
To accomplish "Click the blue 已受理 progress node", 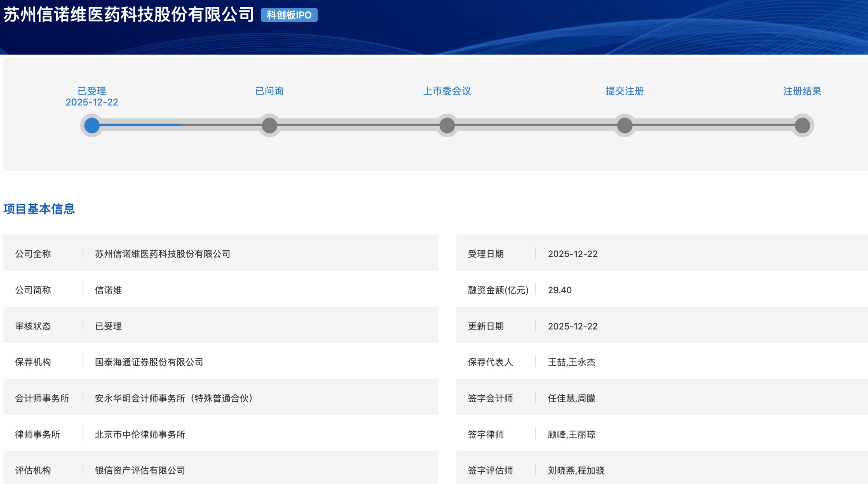I will point(92,125).
